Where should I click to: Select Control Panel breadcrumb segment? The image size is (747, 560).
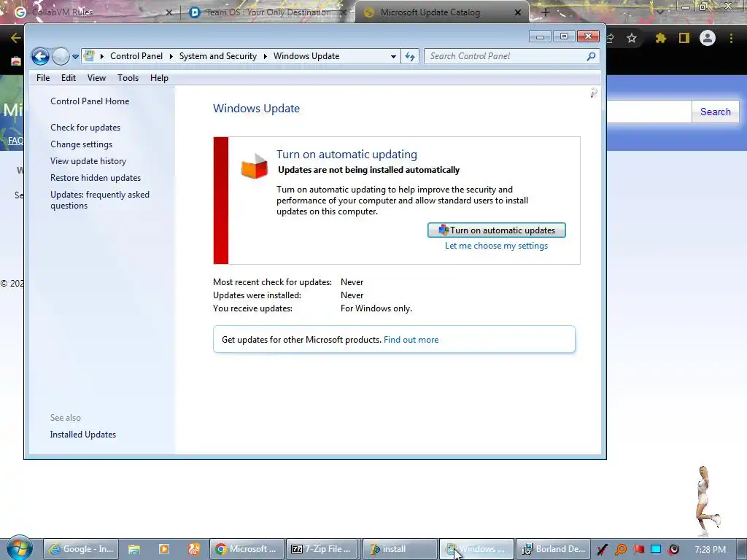point(136,56)
